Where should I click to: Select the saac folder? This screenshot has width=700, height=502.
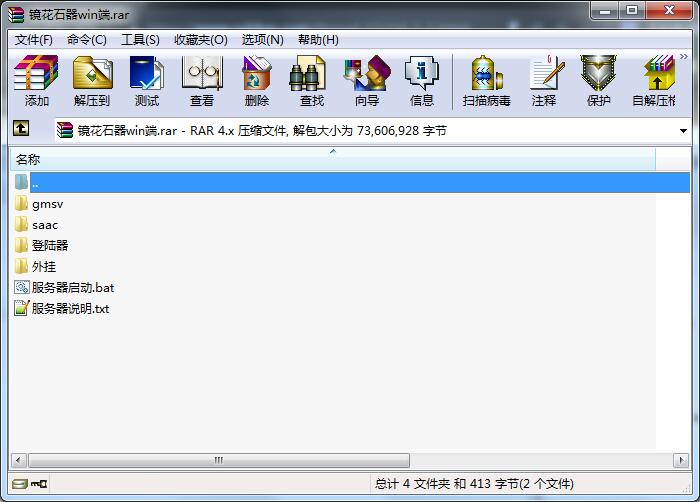pos(36,225)
